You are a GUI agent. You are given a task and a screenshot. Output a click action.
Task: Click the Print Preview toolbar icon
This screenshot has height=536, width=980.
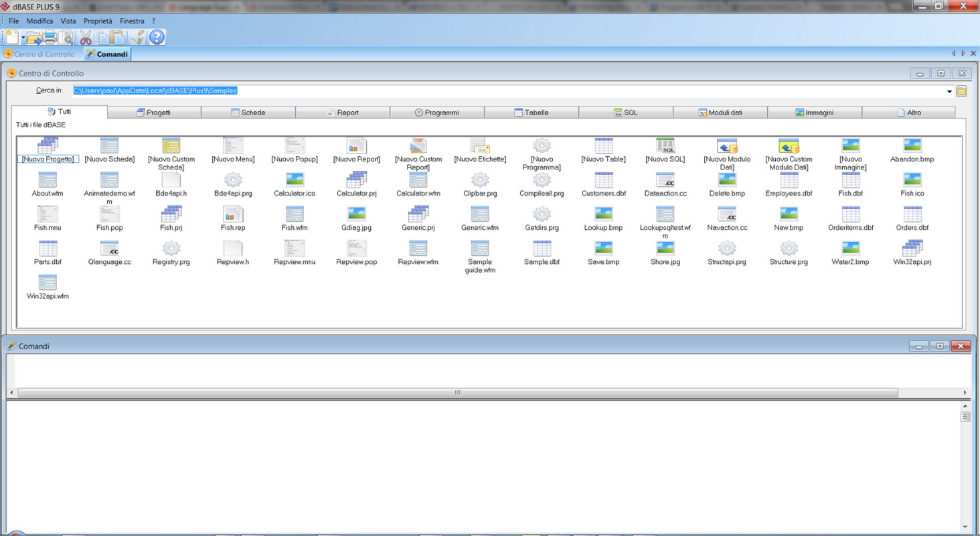coord(66,38)
